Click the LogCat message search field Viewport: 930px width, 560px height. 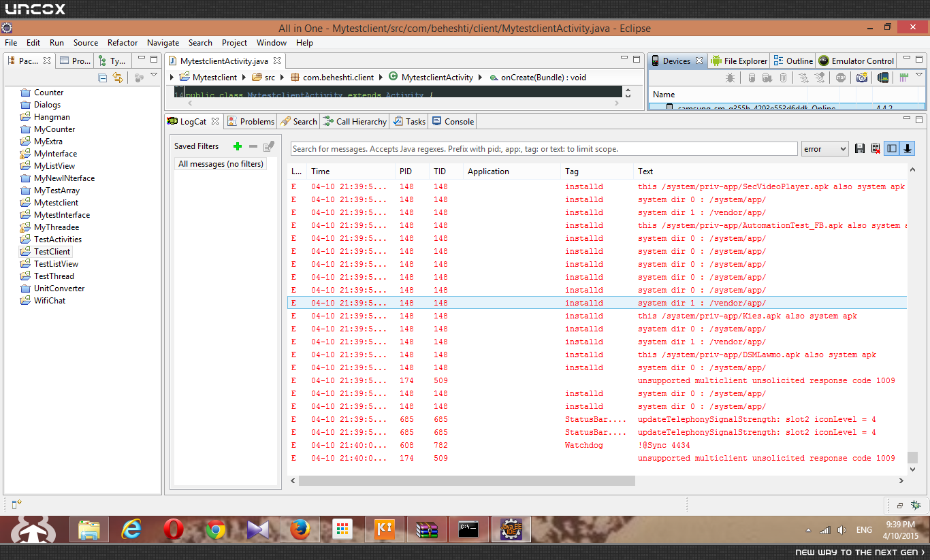click(x=544, y=149)
